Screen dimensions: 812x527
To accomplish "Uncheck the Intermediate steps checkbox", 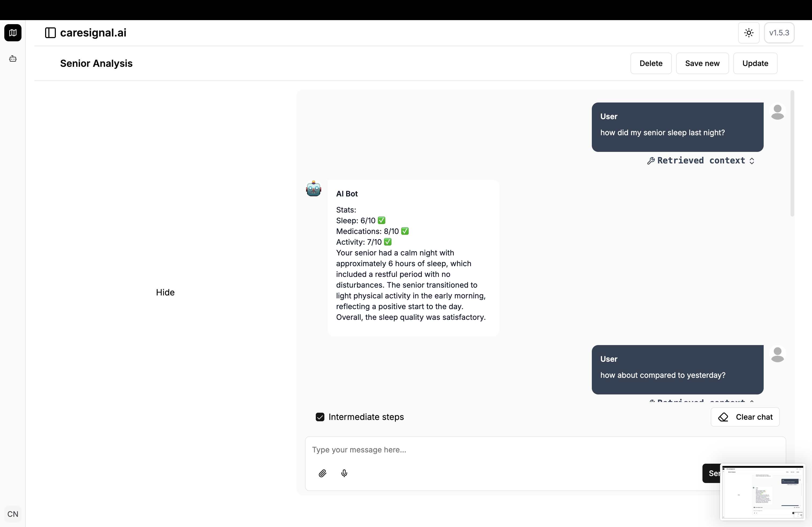I will [320, 417].
